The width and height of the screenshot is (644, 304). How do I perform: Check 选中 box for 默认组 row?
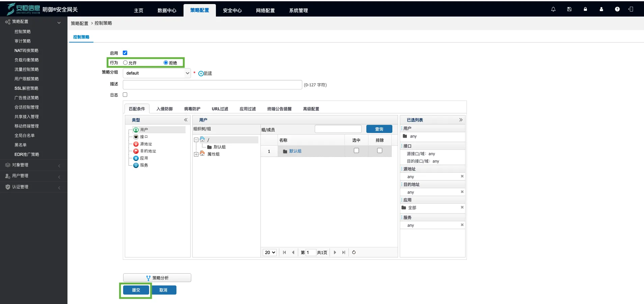356,151
